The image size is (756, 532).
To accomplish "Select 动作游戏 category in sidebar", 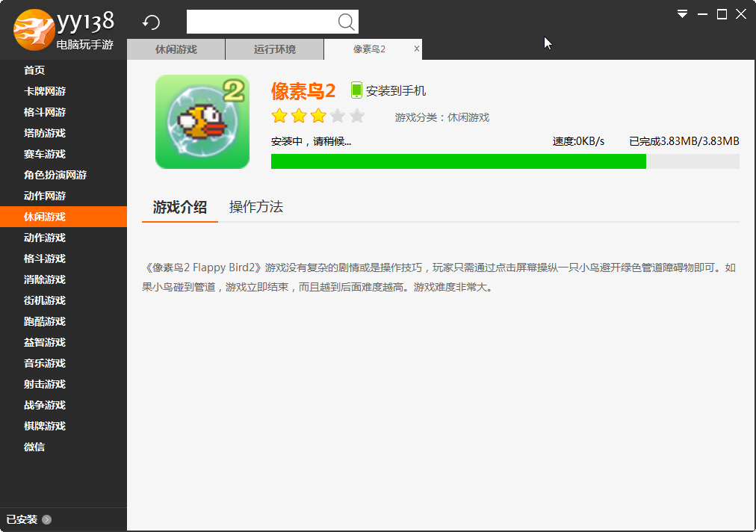I will point(45,238).
